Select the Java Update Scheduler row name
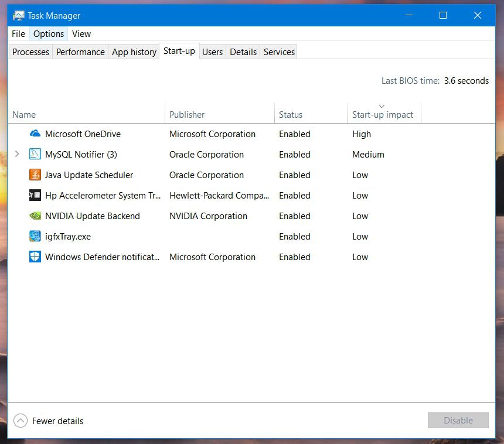 (89, 175)
